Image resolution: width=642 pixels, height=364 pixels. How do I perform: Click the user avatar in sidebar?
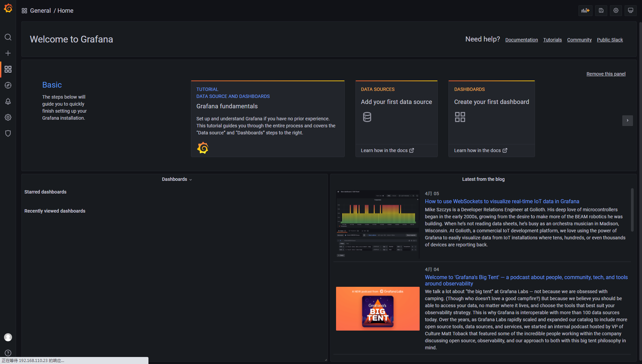8,337
